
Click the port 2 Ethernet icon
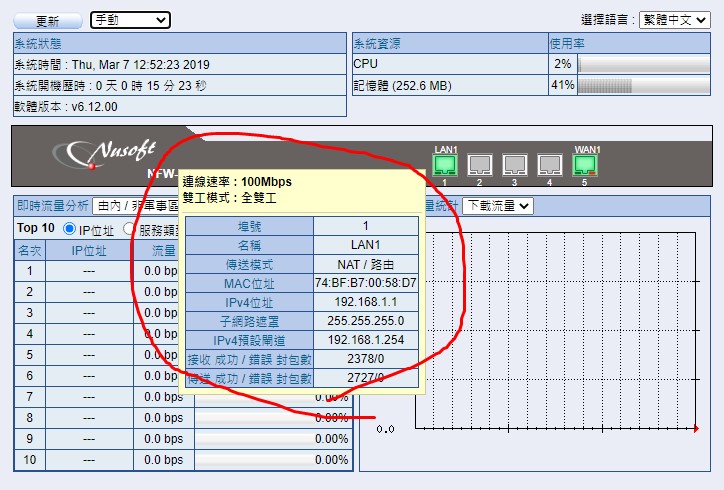[x=480, y=165]
